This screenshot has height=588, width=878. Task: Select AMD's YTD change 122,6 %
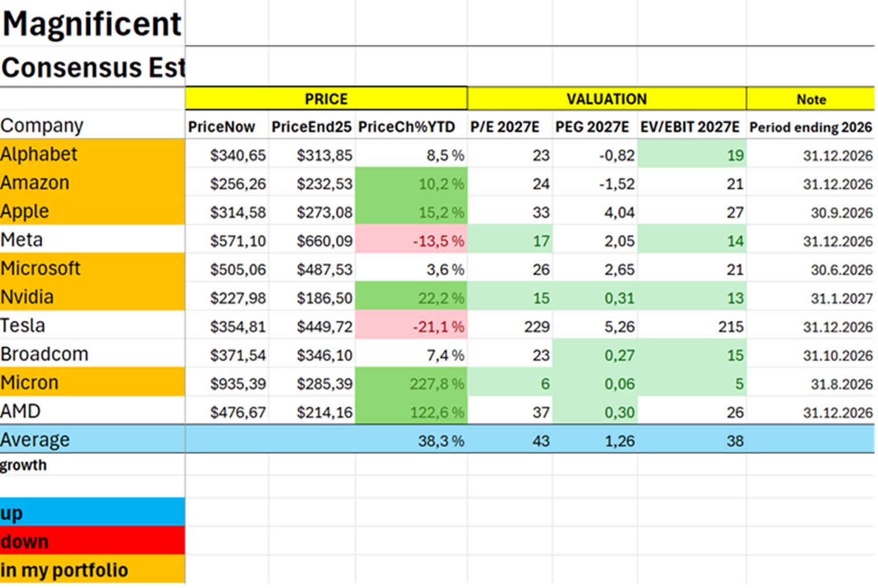(x=411, y=411)
